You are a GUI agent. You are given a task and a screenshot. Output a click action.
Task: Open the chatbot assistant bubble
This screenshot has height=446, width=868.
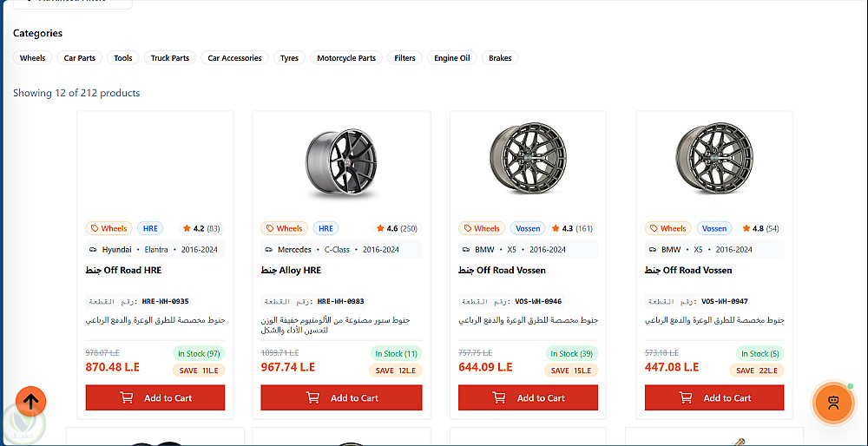coord(832,403)
